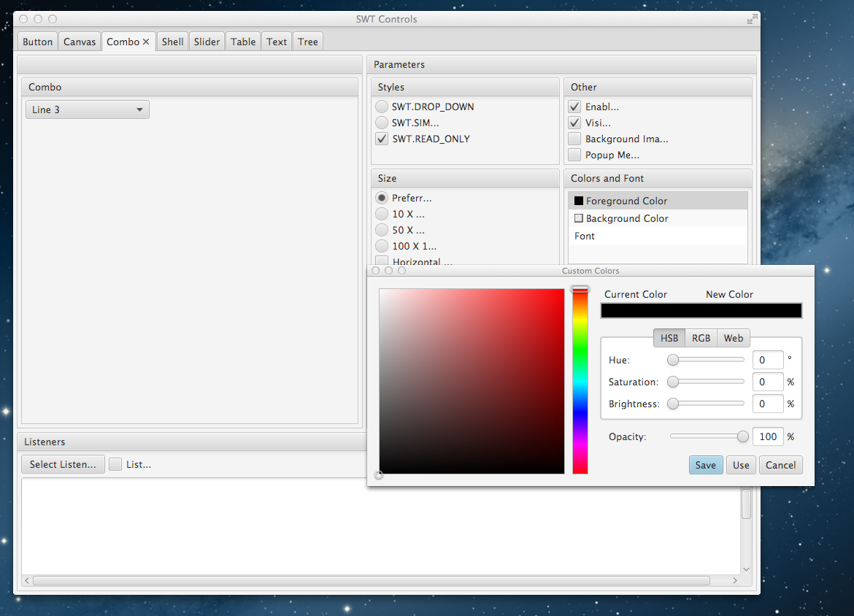Select the RGB color mode tab
This screenshot has width=854, height=616.
(701, 338)
